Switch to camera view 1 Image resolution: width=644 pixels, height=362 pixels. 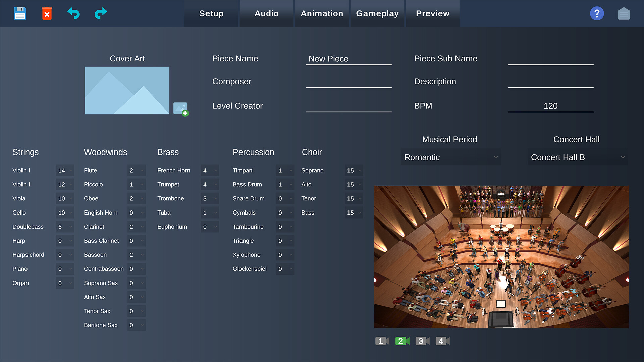click(x=382, y=341)
